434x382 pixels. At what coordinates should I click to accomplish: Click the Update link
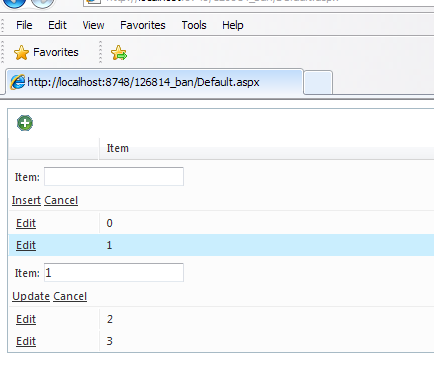pyautogui.click(x=31, y=296)
